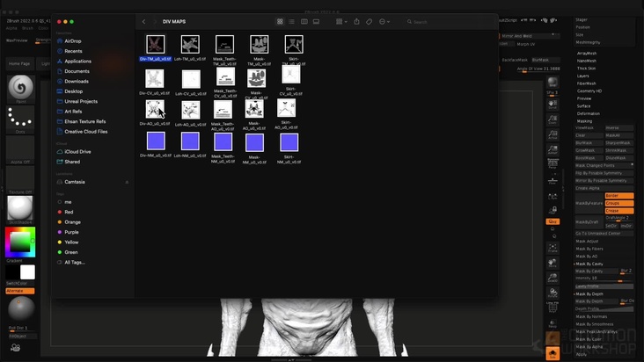Open Creative Cloud Files in sidebar
644x362 pixels.
[x=86, y=132]
